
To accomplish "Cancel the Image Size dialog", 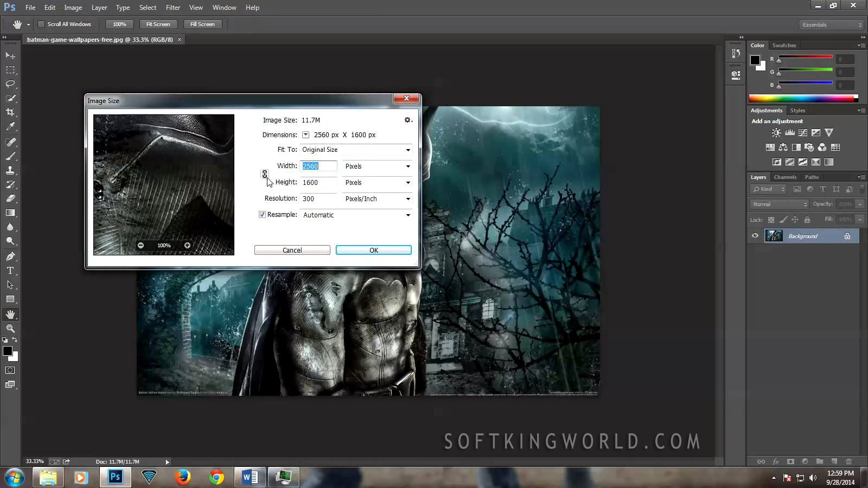I will (292, 250).
